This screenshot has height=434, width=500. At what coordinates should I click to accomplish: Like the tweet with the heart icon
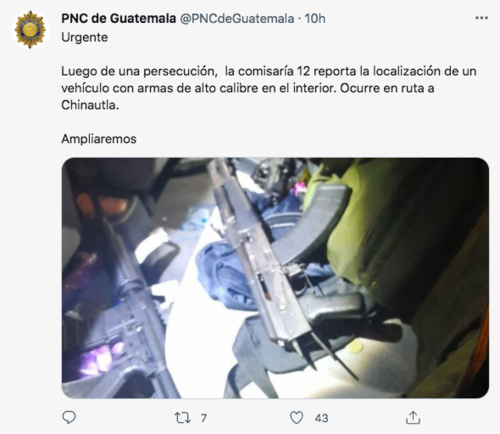[296, 418]
